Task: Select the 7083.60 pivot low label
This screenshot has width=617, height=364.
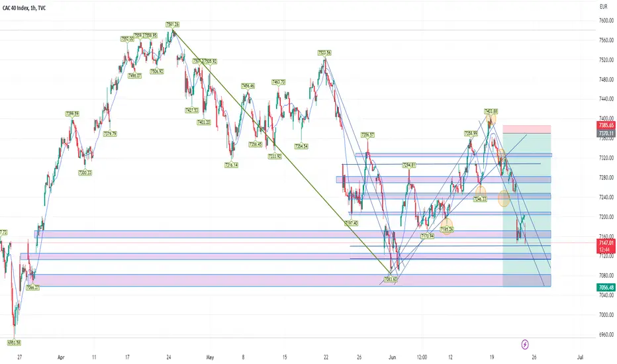Action: pos(391,279)
